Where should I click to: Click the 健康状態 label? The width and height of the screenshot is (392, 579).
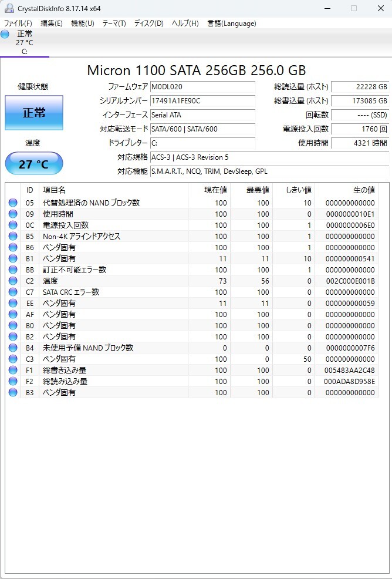(x=33, y=87)
